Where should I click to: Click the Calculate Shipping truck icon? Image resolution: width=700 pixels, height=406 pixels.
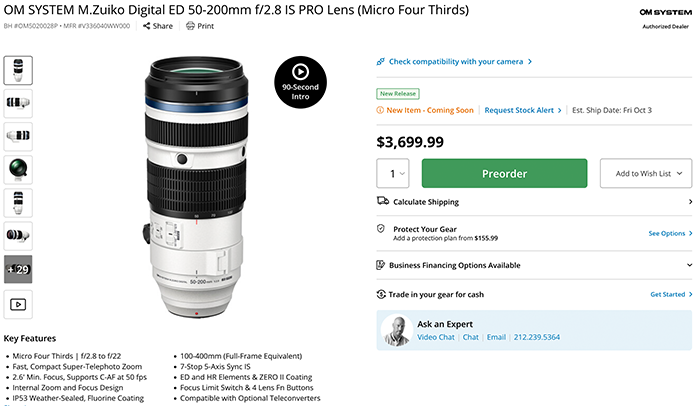coord(382,201)
